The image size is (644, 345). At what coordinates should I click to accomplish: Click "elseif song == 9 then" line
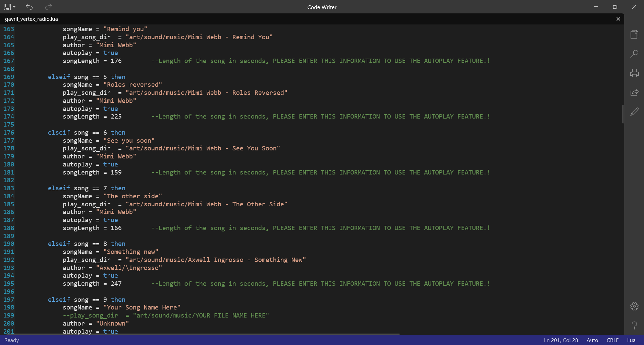[x=87, y=300]
